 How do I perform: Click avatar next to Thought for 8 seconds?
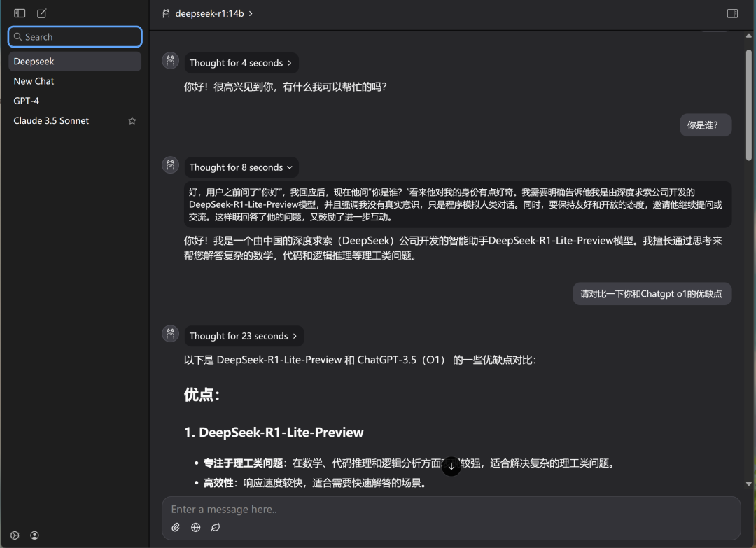(170, 165)
